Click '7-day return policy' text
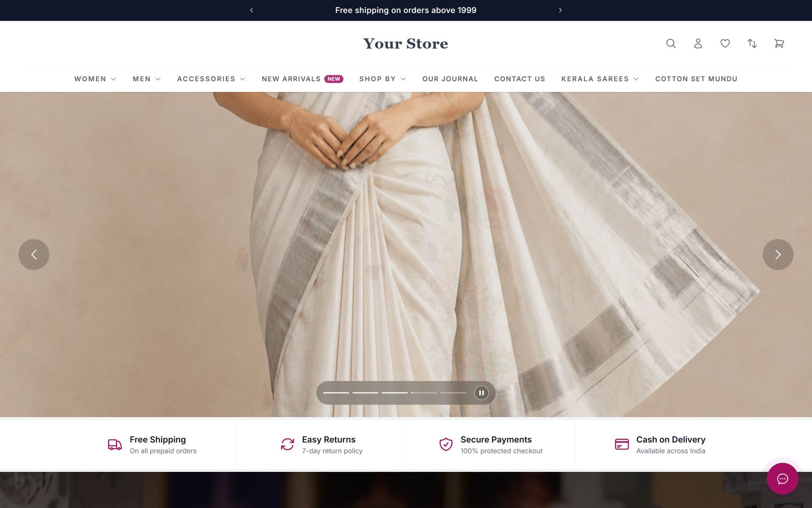The image size is (812, 508). click(x=332, y=451)
